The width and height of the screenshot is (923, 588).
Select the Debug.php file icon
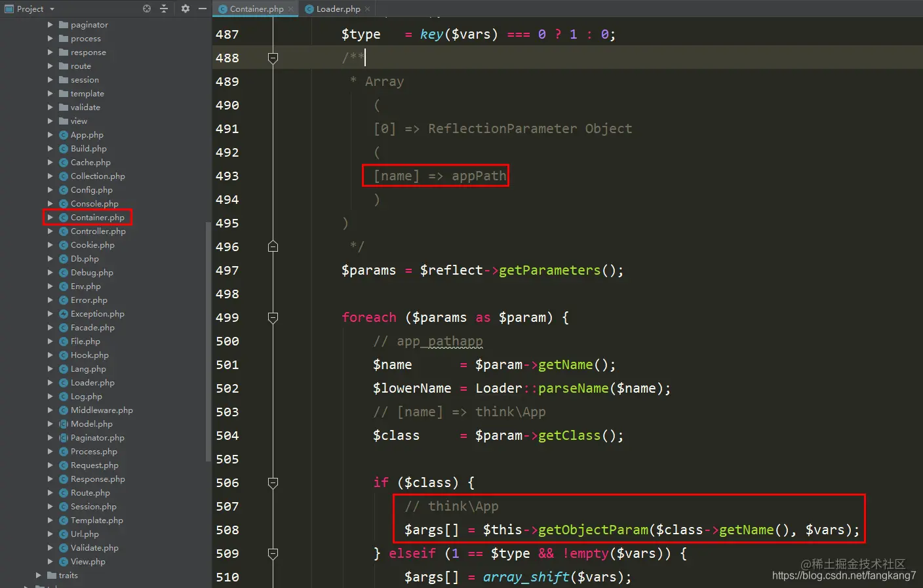[x=64, y=273]
